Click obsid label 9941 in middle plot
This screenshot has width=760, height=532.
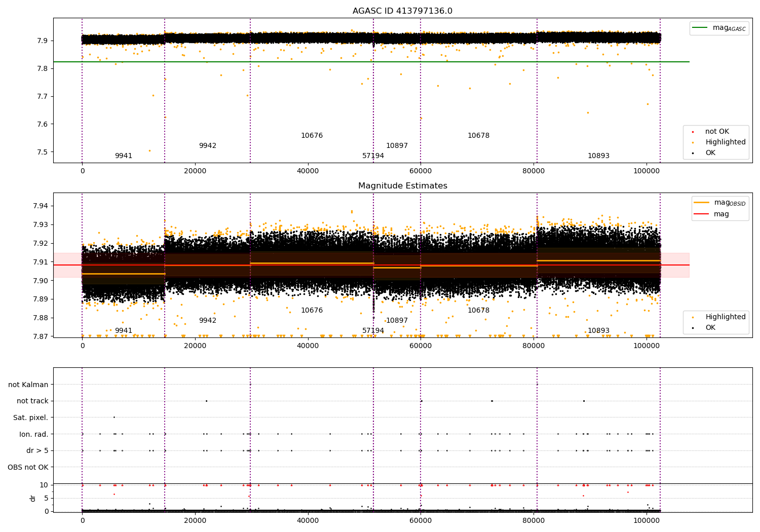click(x=124, y=331)
